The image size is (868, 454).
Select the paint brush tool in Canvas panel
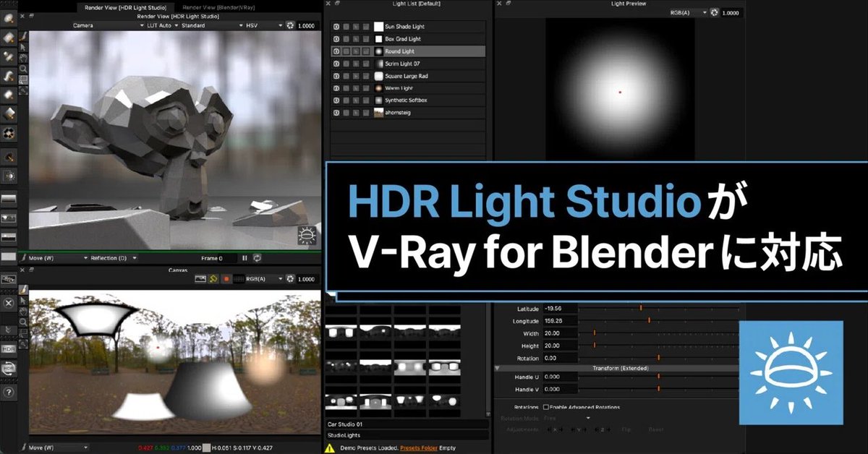click(x=24, y=289)
